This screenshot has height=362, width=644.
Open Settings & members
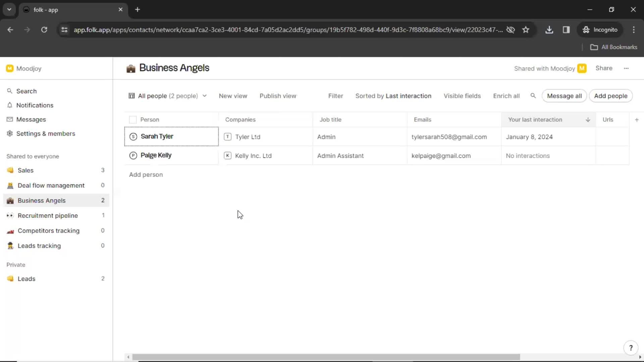point(46,133)
